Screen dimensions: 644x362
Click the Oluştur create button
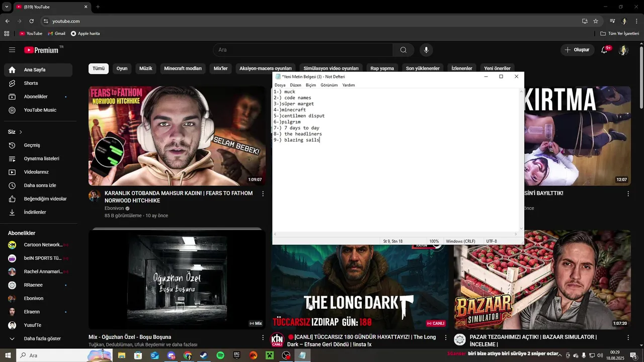coord(577,50)
